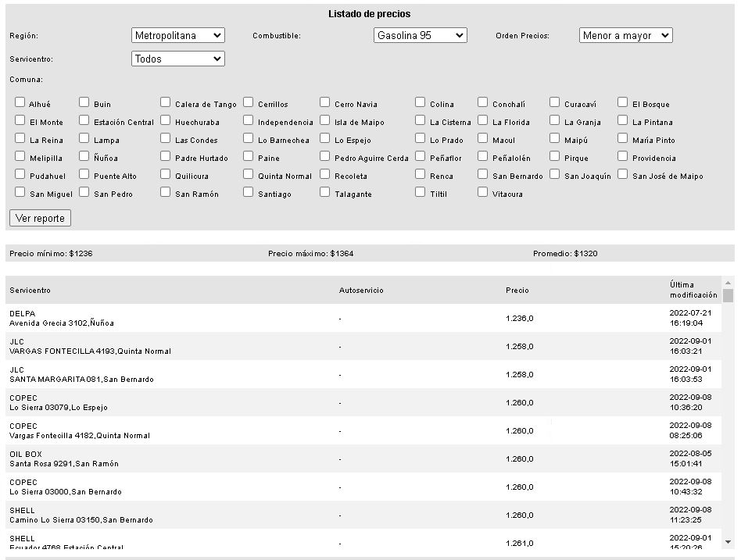Enable the Providencia comuna checkbox
741x560 pixels.
(x=623, y=156)
